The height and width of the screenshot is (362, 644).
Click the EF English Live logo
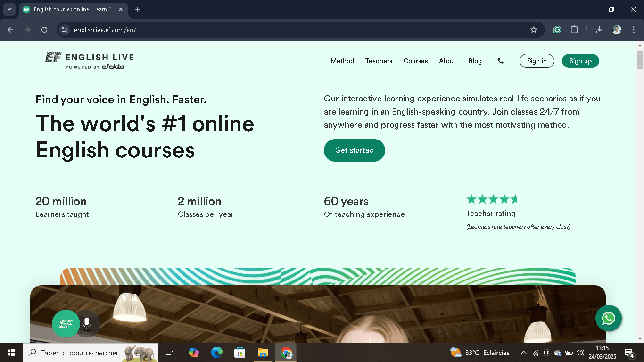tap(90, 61)
